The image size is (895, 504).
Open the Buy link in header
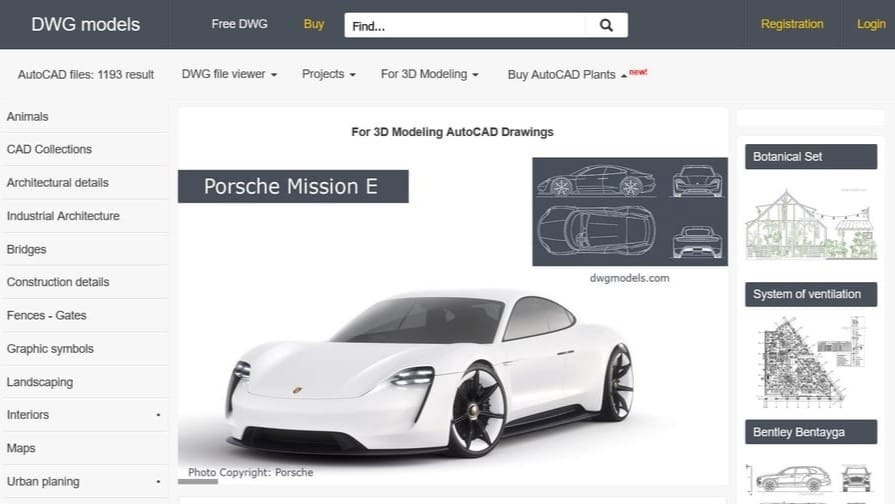click(x=314, y=24)
